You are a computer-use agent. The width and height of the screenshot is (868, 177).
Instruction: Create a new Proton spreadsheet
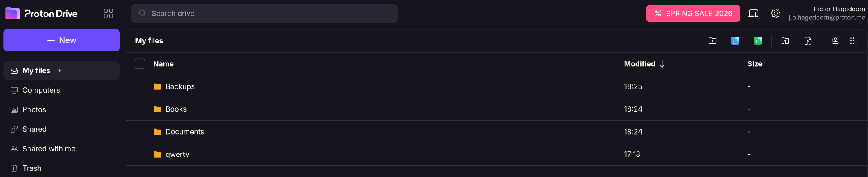(x=758, y=41)
